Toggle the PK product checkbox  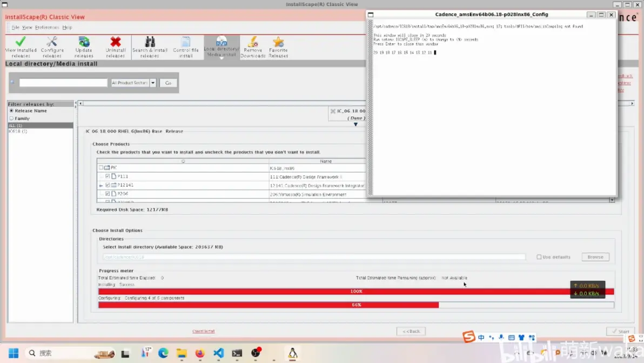[101, 168]
